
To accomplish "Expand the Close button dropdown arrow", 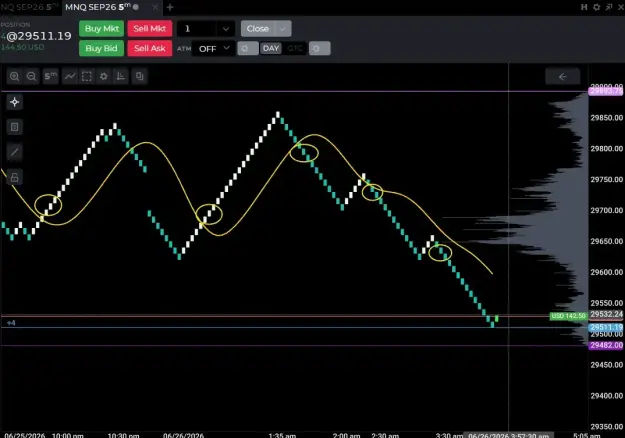I will (283, 29).
